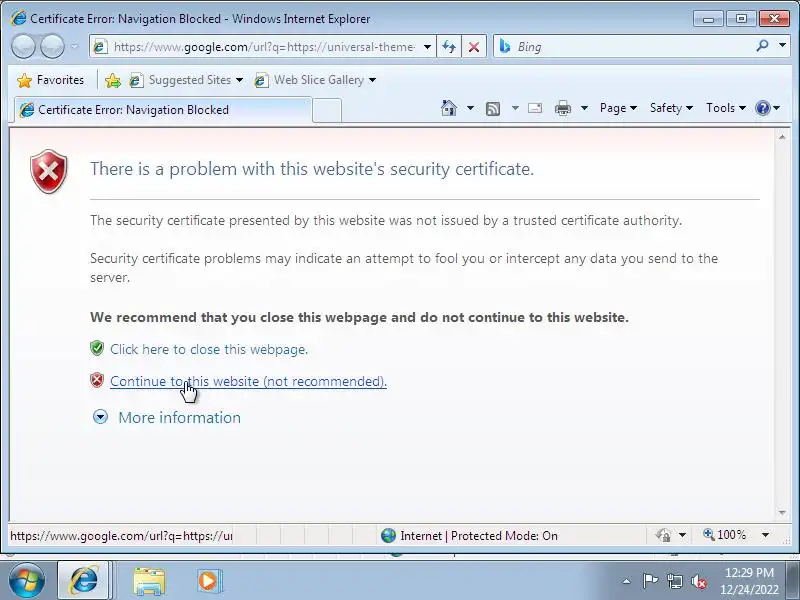Open the Favorites star button
The image size is (800, 600).
tap(50, 80)
